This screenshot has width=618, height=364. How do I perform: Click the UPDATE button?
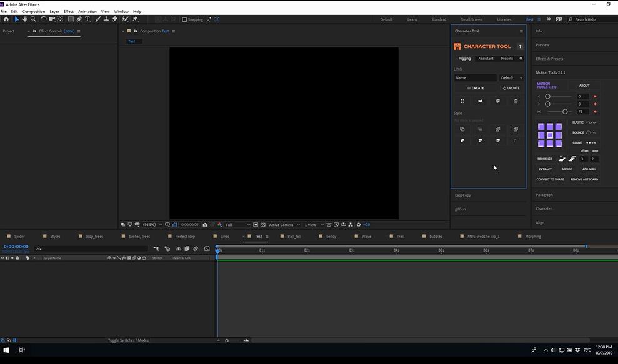(x=511, y=88)
